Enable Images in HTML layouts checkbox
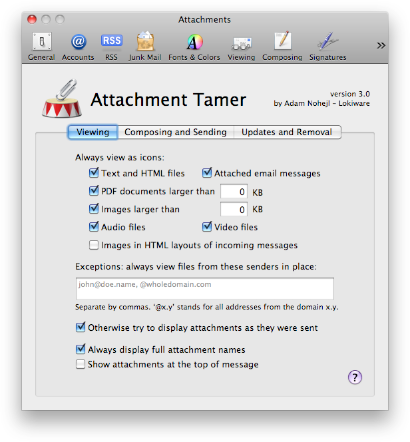 [x=94, y=245]
